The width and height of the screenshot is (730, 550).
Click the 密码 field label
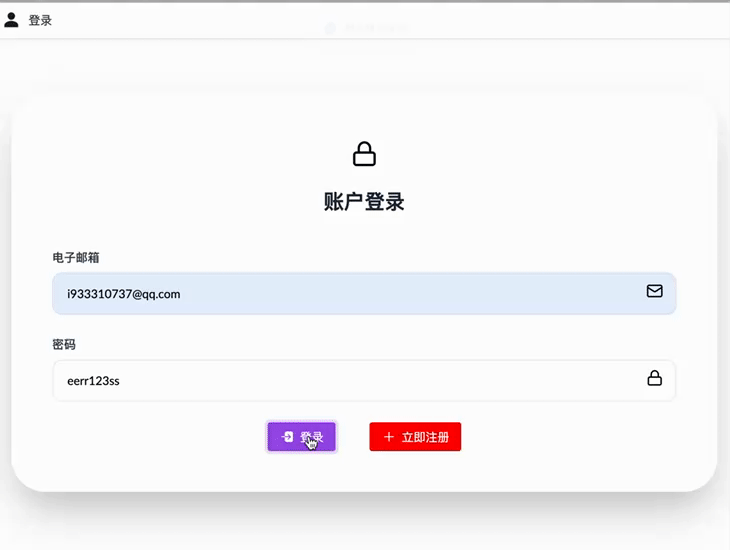[x=64, y=344]
